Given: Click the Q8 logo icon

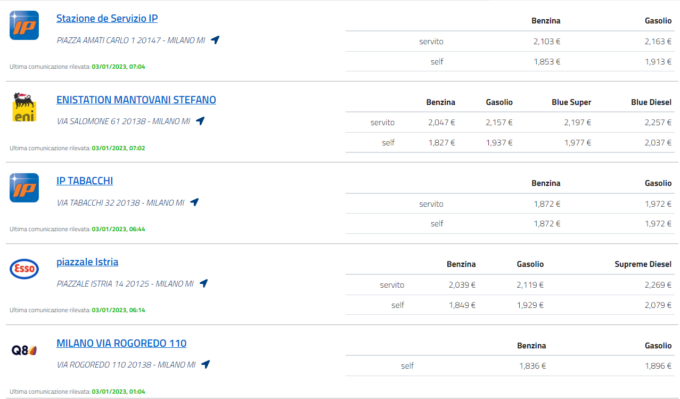Looking at the screenshot, I should (24, 350).
